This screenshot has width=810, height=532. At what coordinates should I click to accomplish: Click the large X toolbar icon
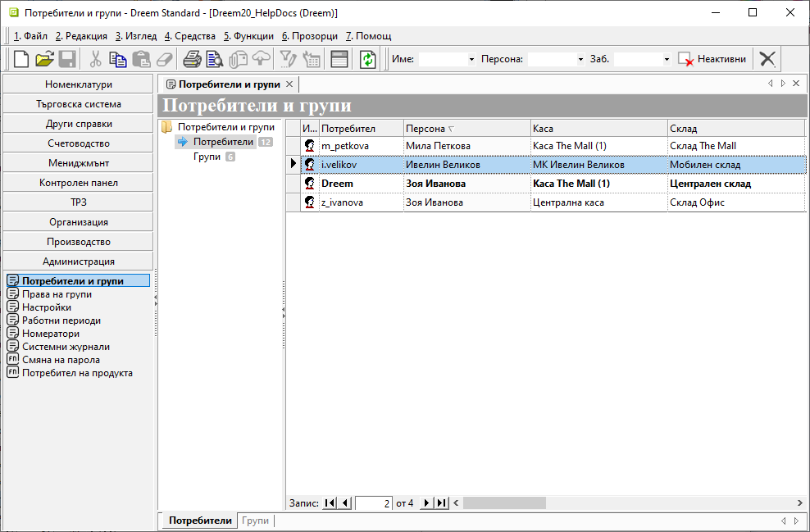767,59
